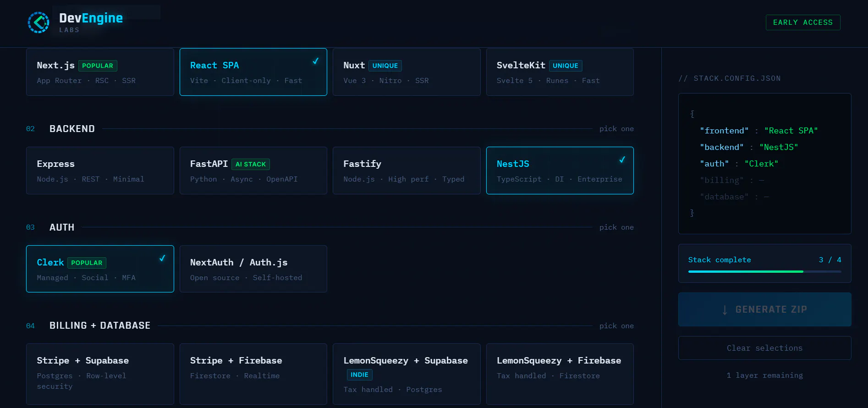Select the Fastify backend card
Viewport: 868px width, 408px height.
(x=407, y=171)
